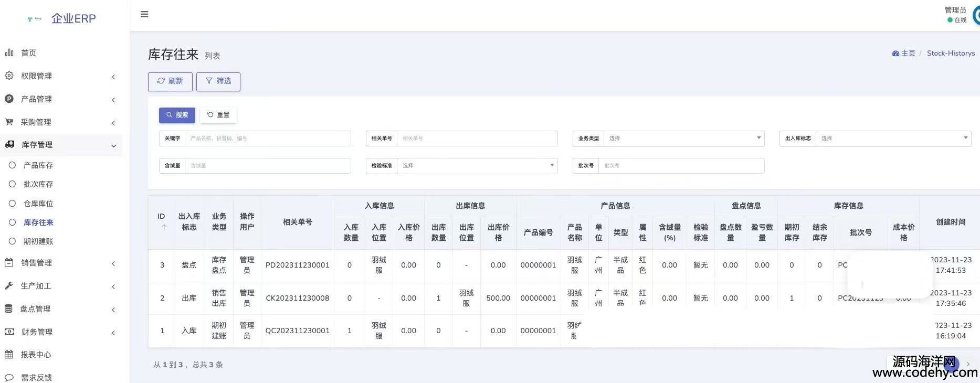Click the 刷新 refresh button

(170, 81)
